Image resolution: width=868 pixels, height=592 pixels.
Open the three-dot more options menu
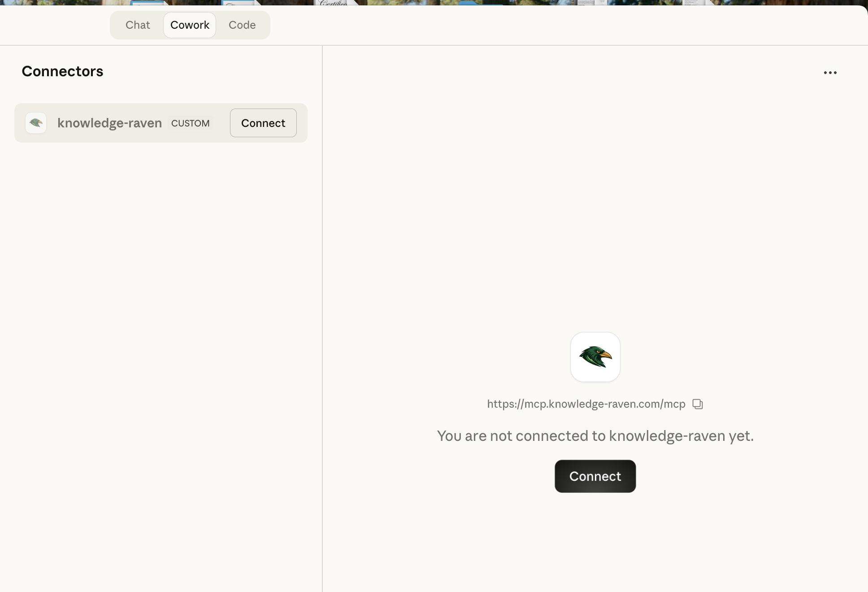click(830, 73)
